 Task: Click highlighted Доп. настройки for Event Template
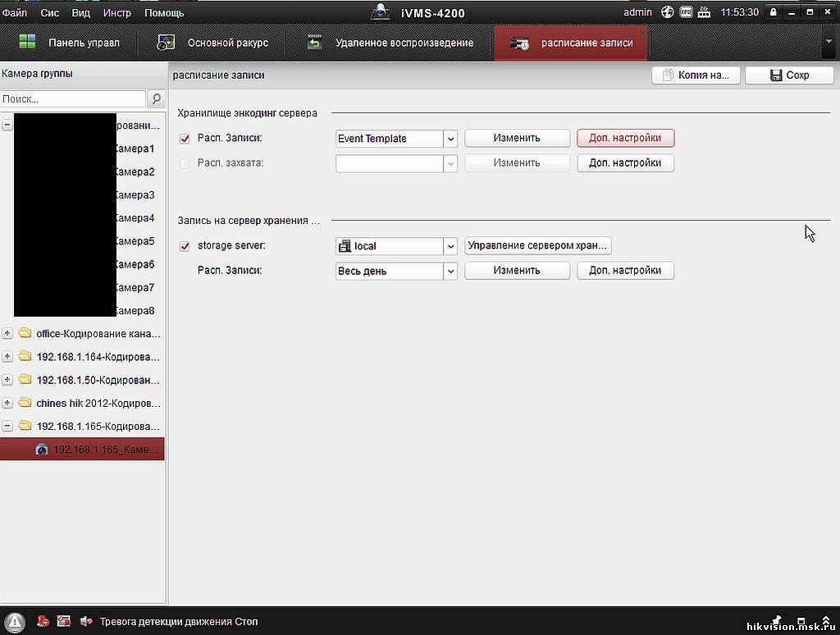pos(625,139)
